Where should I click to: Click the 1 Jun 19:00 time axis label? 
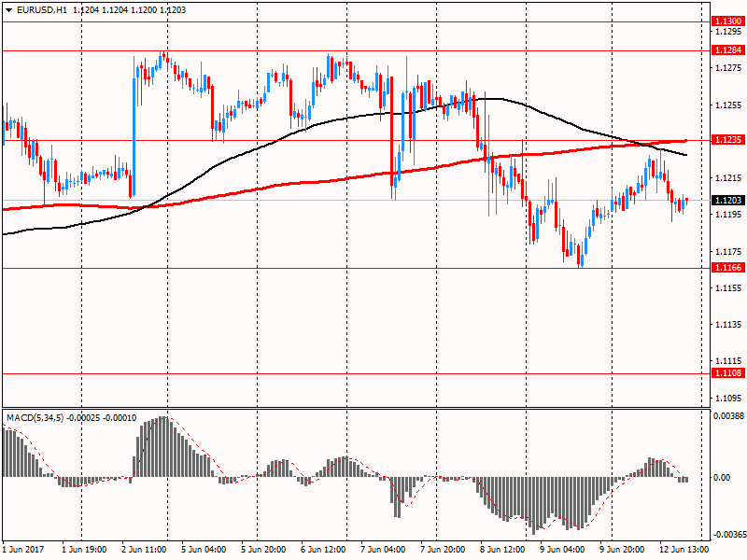pyautogui.click(x=84, y=550)
